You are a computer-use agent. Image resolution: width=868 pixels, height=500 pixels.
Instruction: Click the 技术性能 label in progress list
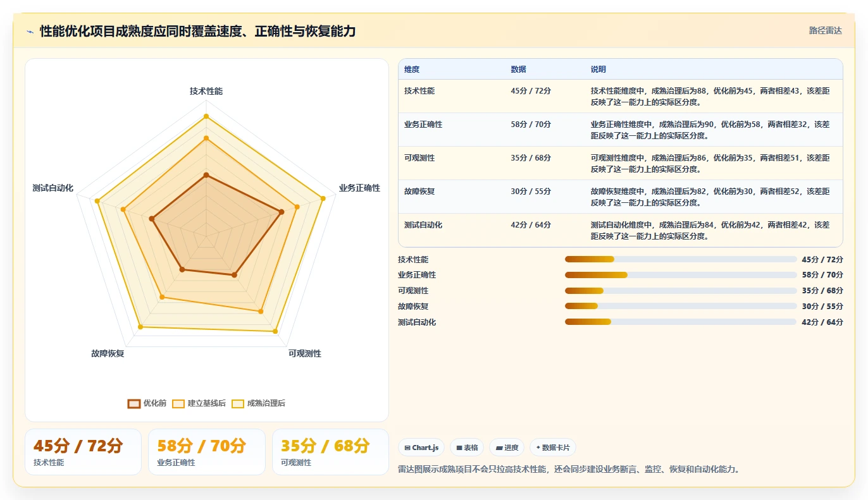tap(413, 259)
